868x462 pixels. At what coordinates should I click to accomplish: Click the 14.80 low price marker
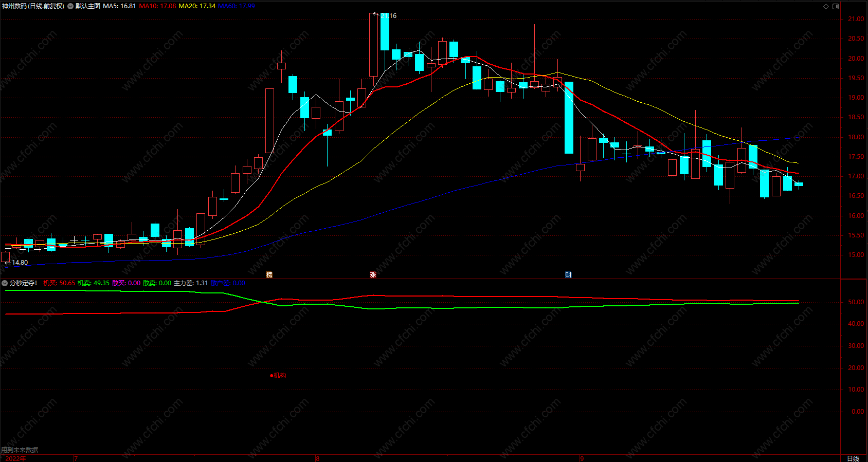(x=20, y=263)
